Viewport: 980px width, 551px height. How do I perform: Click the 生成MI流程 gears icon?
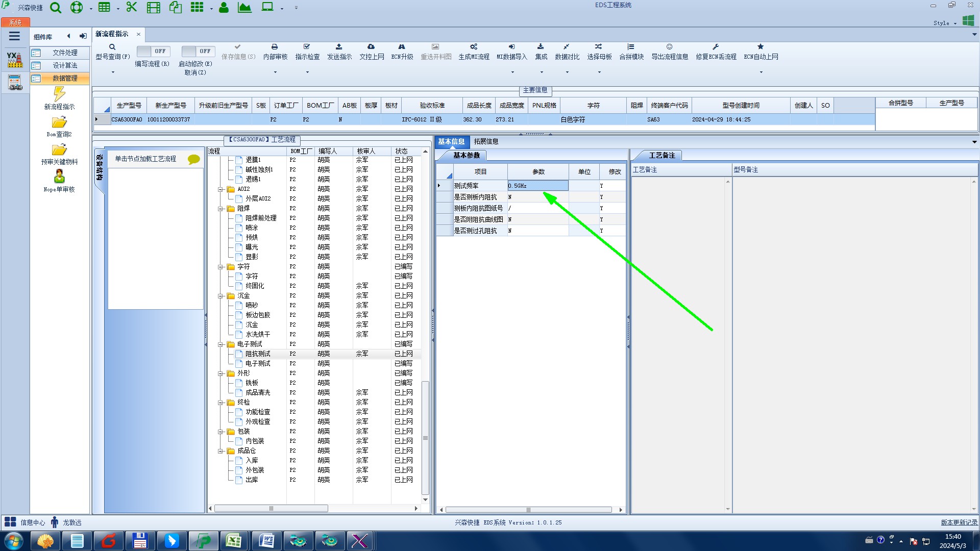coord(474,47)
